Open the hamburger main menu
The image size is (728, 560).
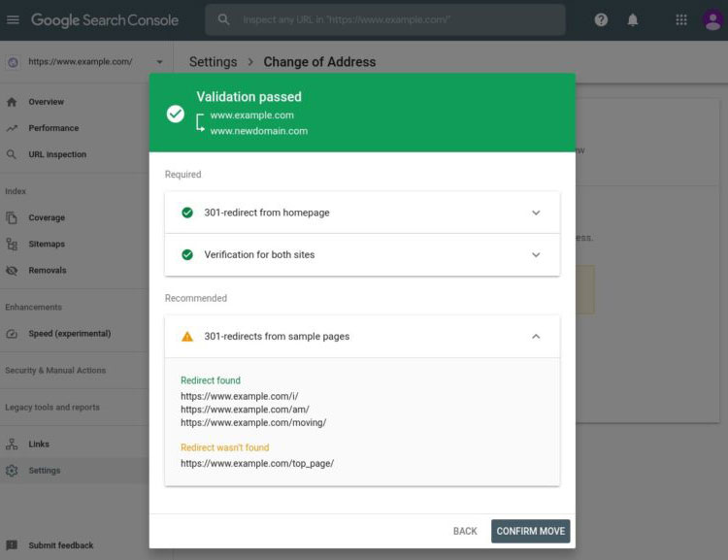[x=13, y=19]
